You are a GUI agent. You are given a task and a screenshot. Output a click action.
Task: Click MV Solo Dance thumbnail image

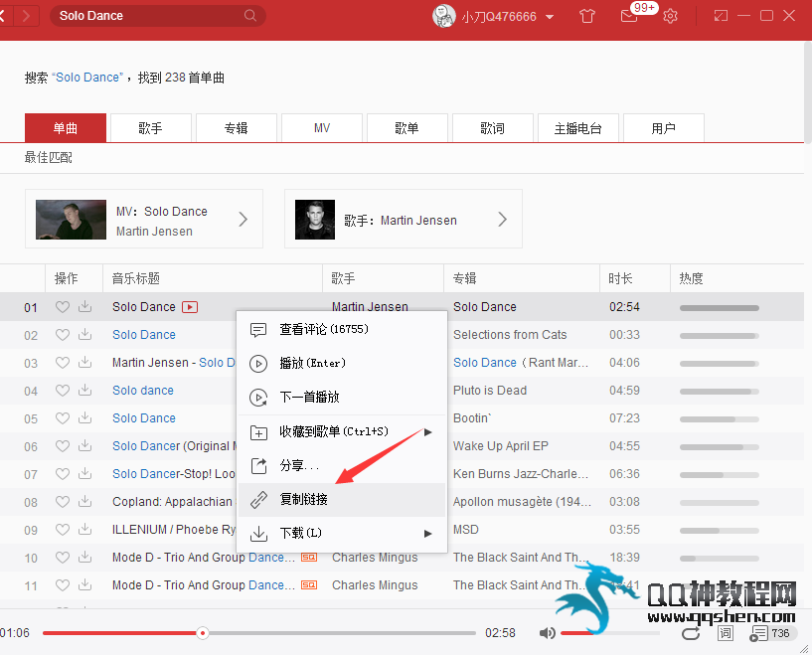71,220
